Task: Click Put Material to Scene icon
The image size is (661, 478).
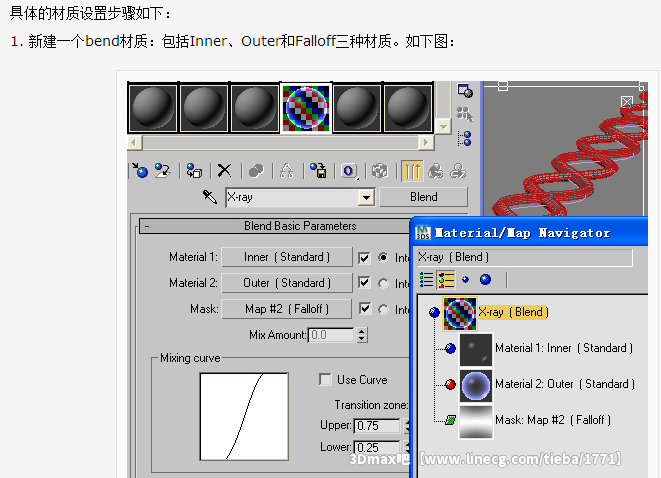Action: click(163, 171)
